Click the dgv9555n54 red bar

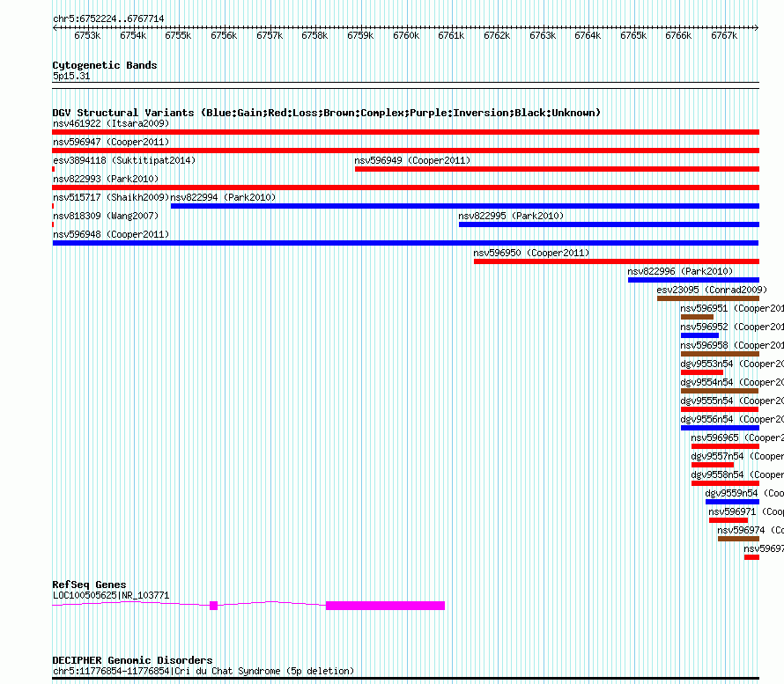pyautogui.click(x=720, y=409)
